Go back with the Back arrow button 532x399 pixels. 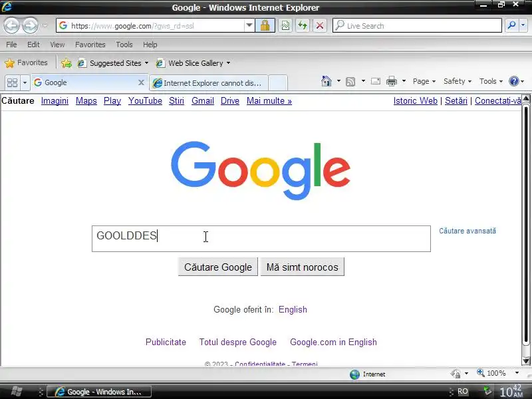click(x=11, y=25)
